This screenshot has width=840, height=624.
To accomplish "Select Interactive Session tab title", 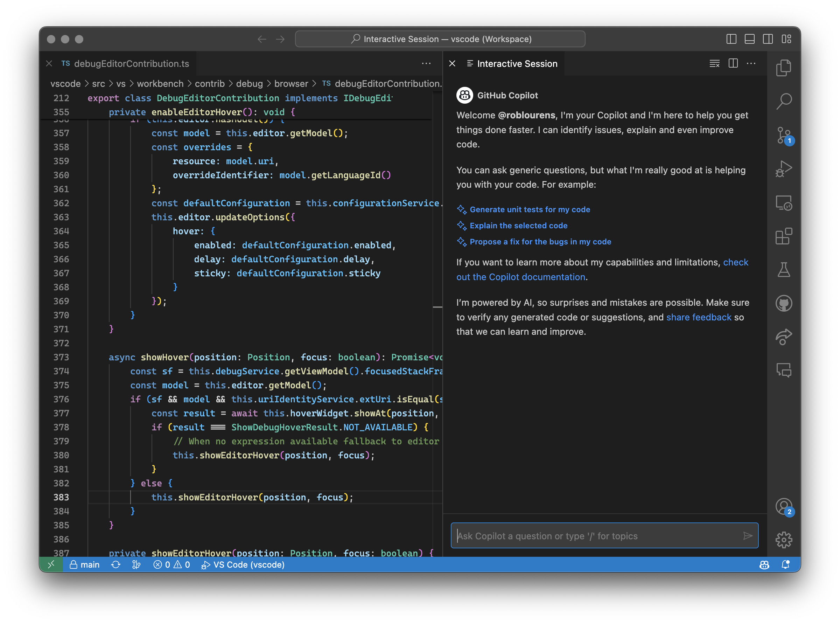I will point(518,64).
